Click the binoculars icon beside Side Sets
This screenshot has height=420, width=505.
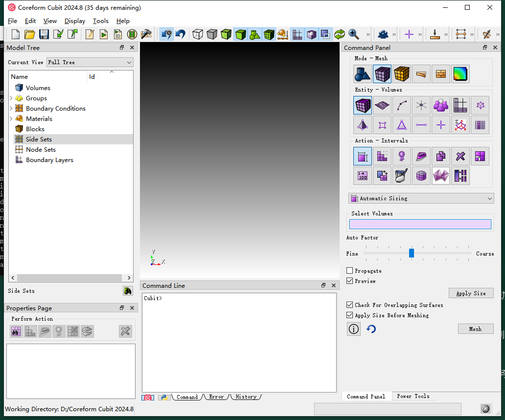pos(128,291)
